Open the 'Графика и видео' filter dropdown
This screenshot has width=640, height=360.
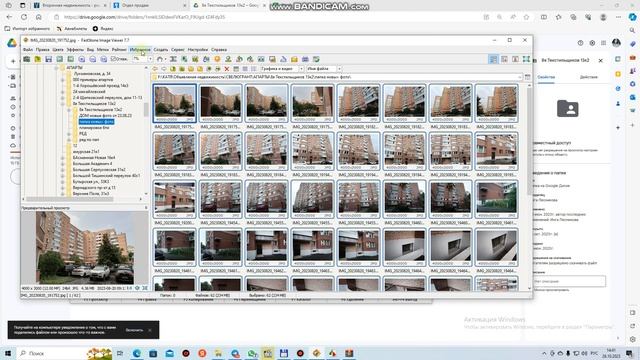pos(301,69)
